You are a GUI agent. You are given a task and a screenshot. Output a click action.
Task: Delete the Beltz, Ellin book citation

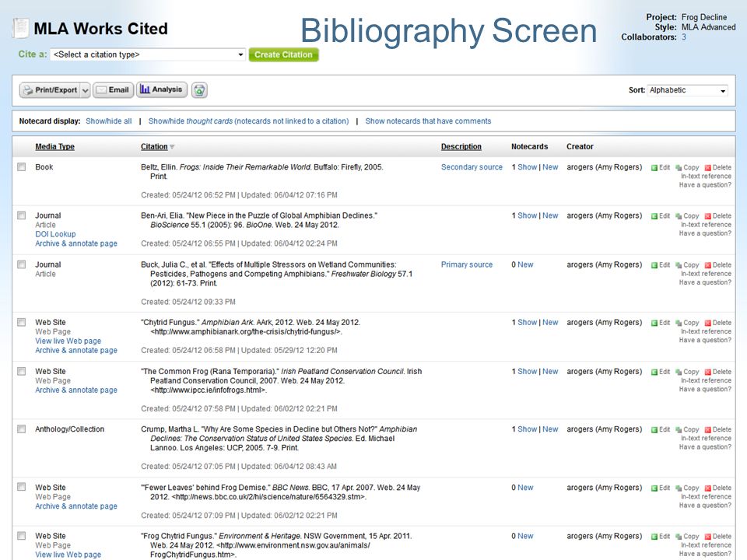(x=718, y=168)
